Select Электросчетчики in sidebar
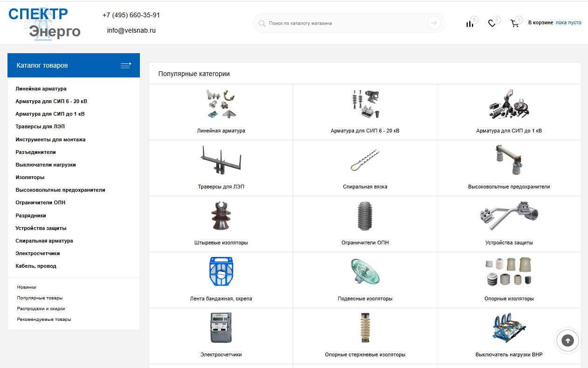The width and height of the screenshot is (588, 368). pyautogui.click(x=38, y=253)
